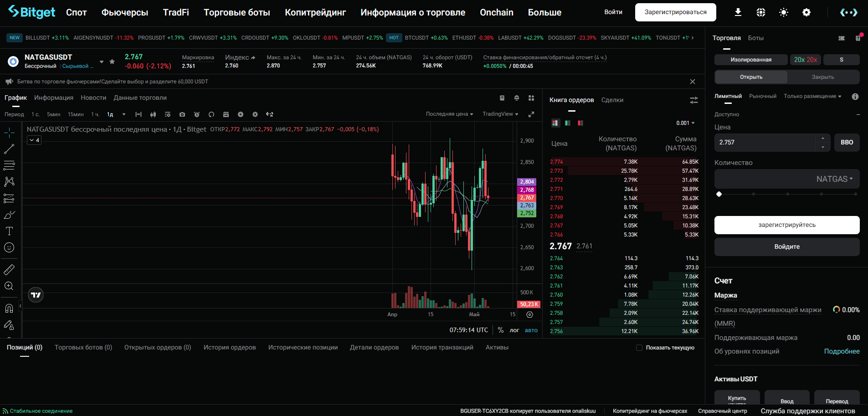Open Подробнее link for position levels
The image size is (868, 416).
point(842,351)
